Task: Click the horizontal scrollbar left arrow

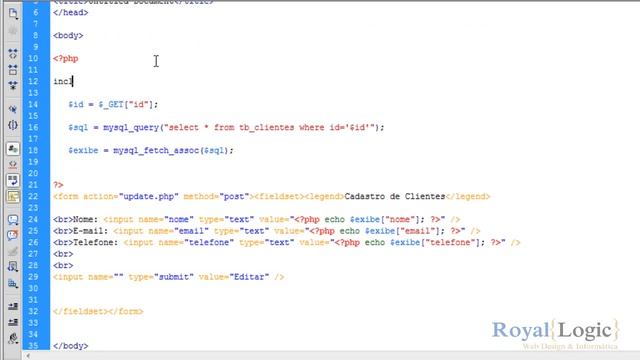Action: click(x=28, y=356)
